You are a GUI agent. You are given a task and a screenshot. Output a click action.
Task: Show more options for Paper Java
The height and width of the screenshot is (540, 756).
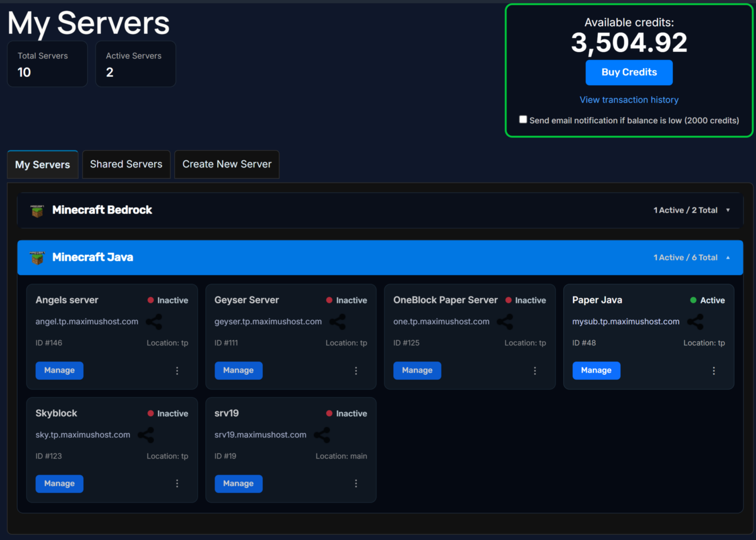(x=714, y=371)
